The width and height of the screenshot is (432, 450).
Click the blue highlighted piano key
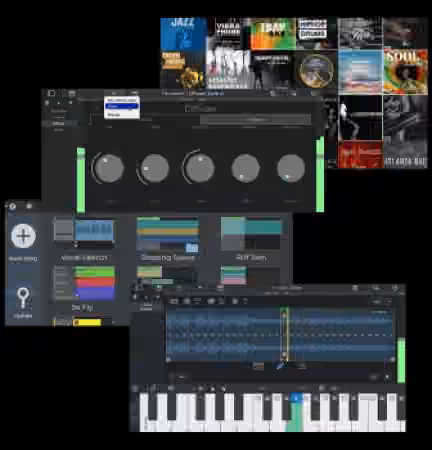click(296, 412)
